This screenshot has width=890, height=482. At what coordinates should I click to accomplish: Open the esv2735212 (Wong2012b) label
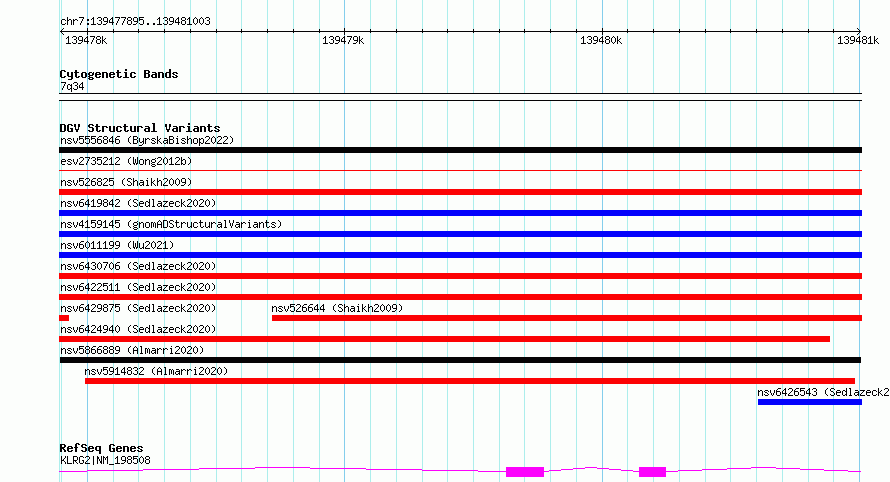[x=126, y=161]
